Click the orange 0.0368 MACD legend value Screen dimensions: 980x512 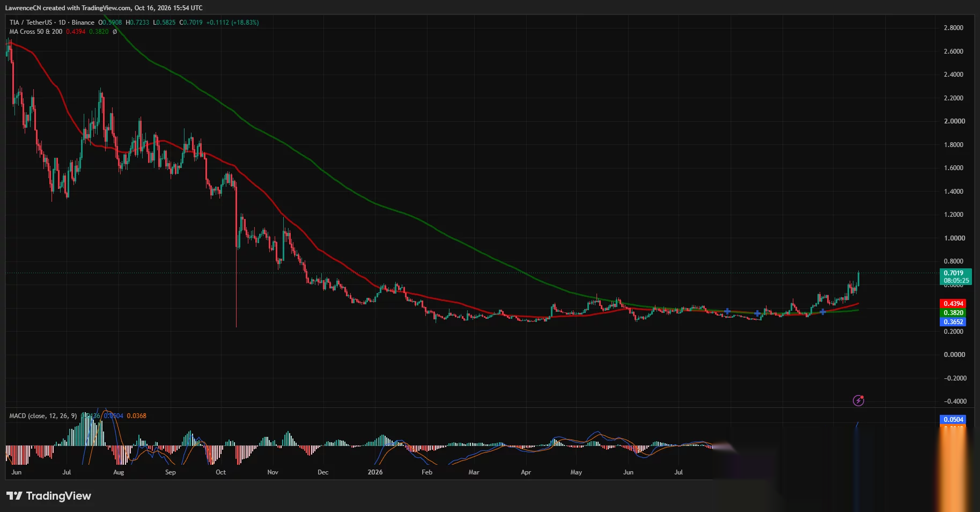click(137, 416)
